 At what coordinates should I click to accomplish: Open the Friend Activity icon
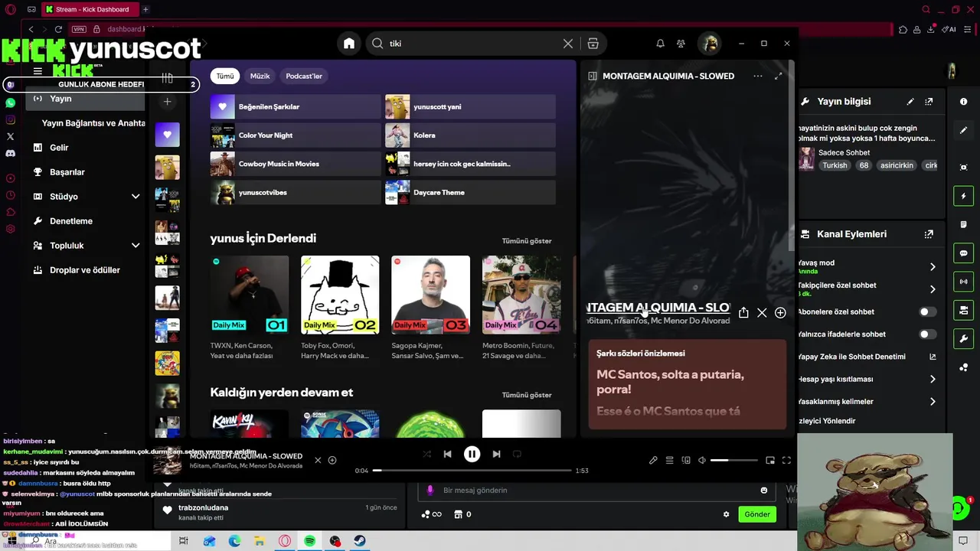[x=681, y=44]
